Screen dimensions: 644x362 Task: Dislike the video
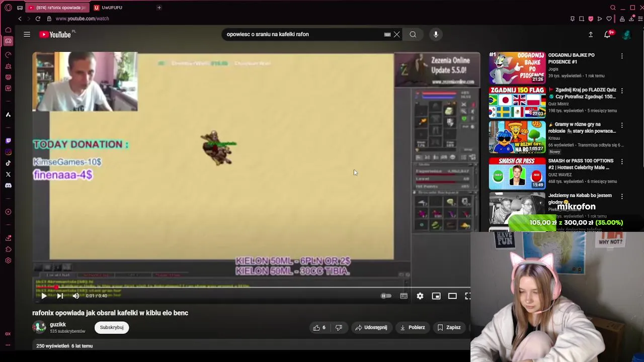339,327
